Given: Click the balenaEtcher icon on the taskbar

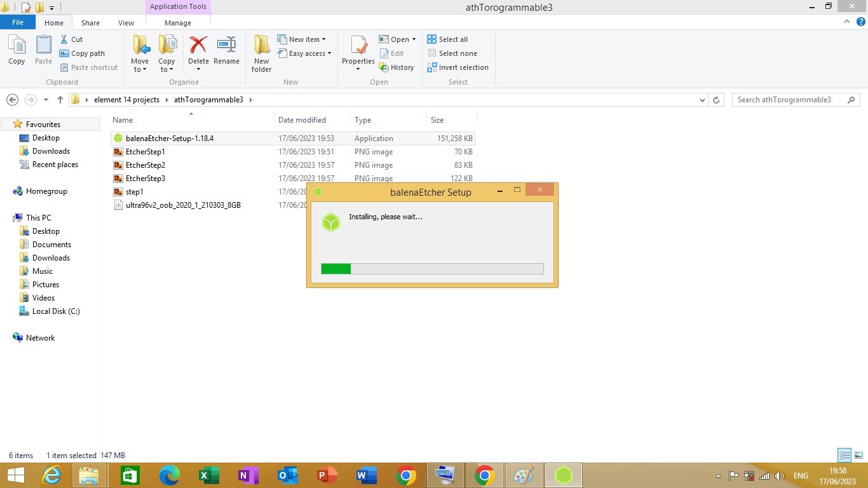Looking at the screenshot, I should (x=564, y=475).
